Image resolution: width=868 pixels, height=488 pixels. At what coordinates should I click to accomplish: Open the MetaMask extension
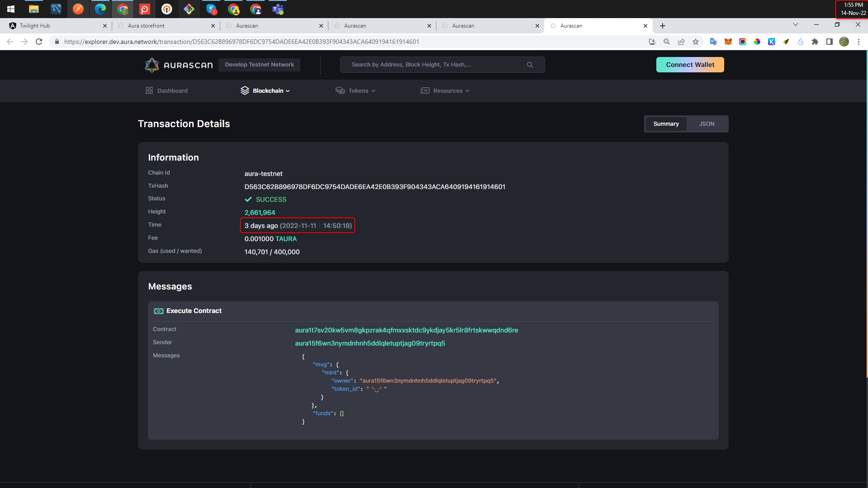pyautogui.click(x=728, y=42)
